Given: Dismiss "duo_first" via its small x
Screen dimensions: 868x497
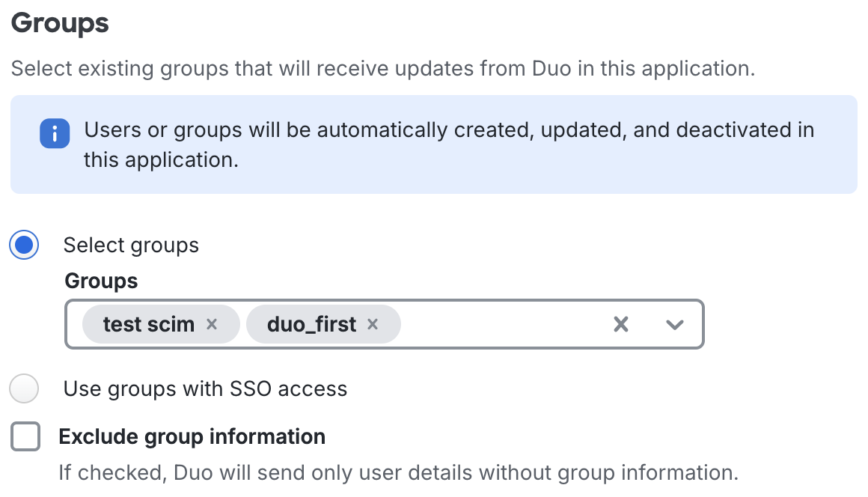Looking at the screenshot, I should pyautogui.click(x=373, y=324).
